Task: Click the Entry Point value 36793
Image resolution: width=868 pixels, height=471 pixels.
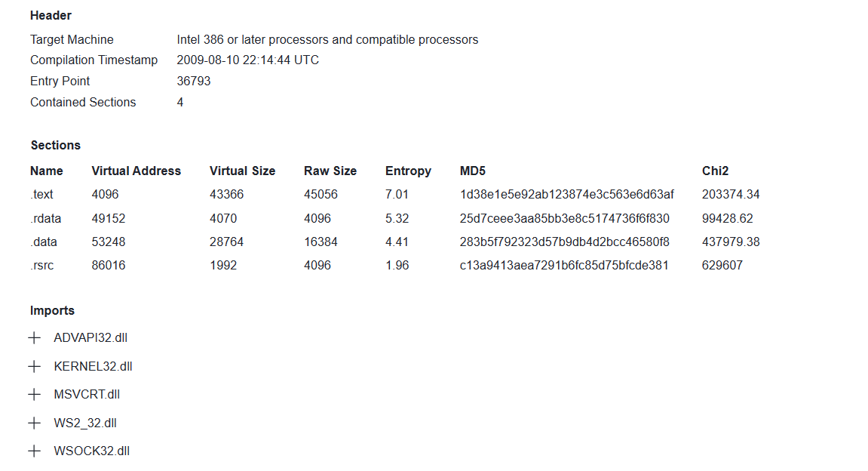Action: pyautogui.click(x=194, y=82)
